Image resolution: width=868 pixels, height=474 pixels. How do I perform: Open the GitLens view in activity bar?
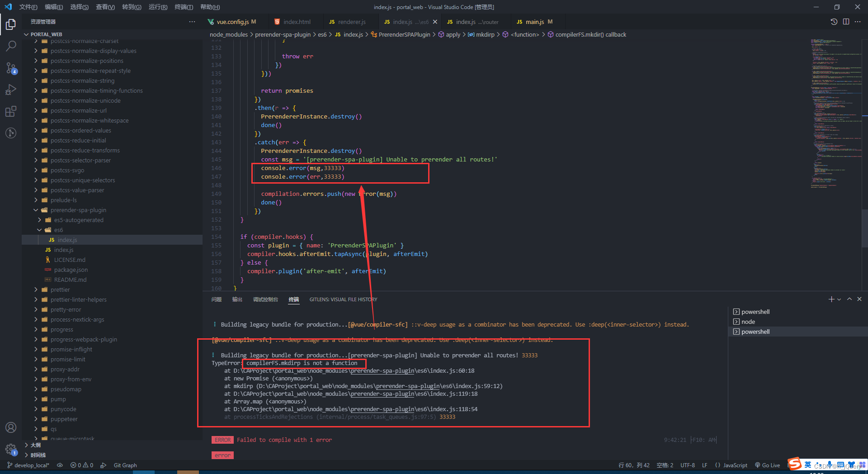(11, 133)
